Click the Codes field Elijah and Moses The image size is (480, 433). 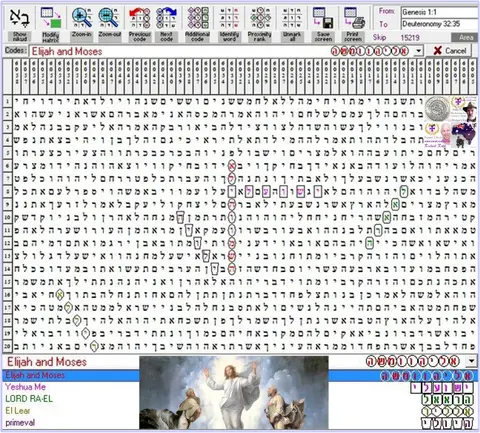tap(221, 51)
